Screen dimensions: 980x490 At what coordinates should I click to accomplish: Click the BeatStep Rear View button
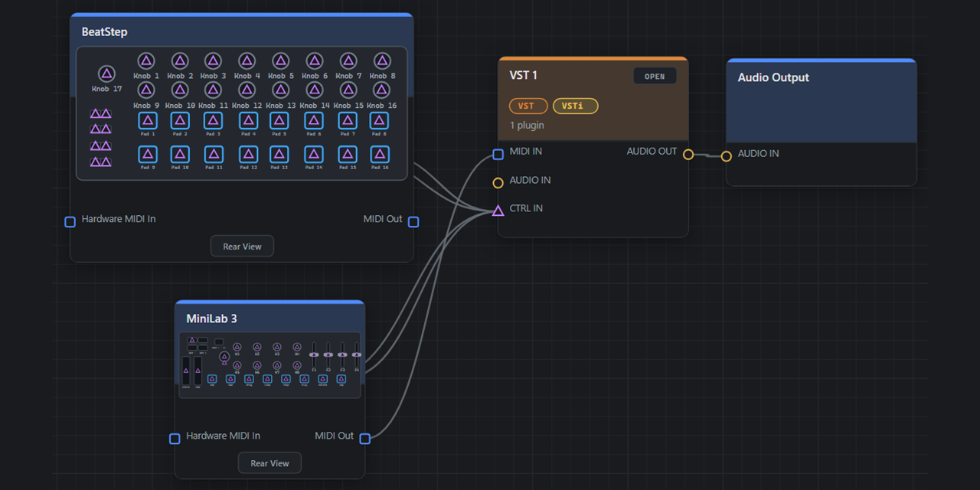click(x=242, y=247)
